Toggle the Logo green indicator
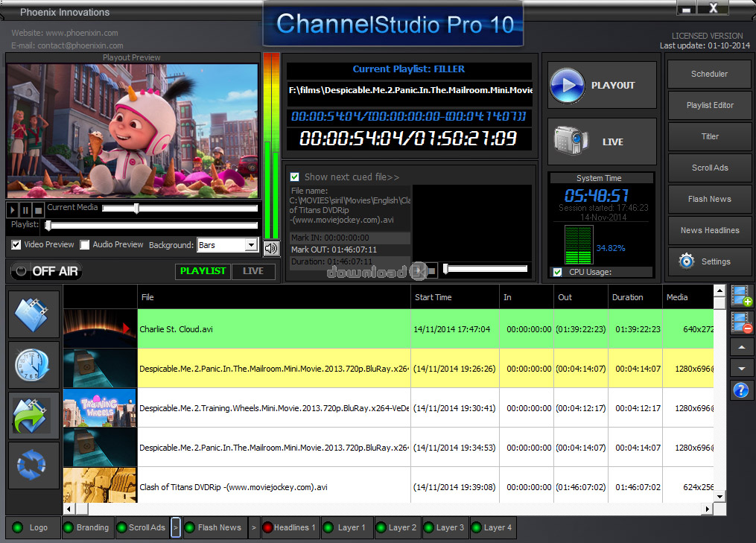 coord(17,527)
